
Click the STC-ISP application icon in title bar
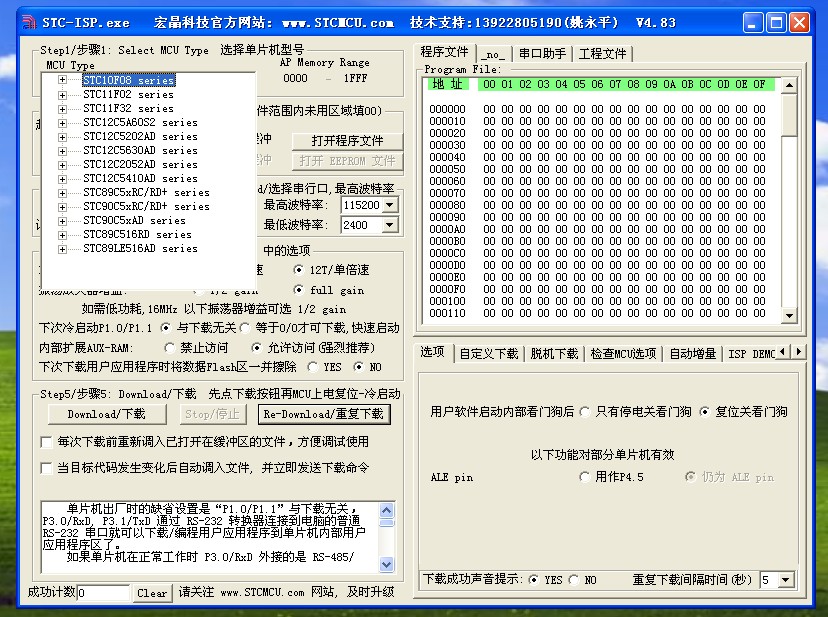[29, 22]
